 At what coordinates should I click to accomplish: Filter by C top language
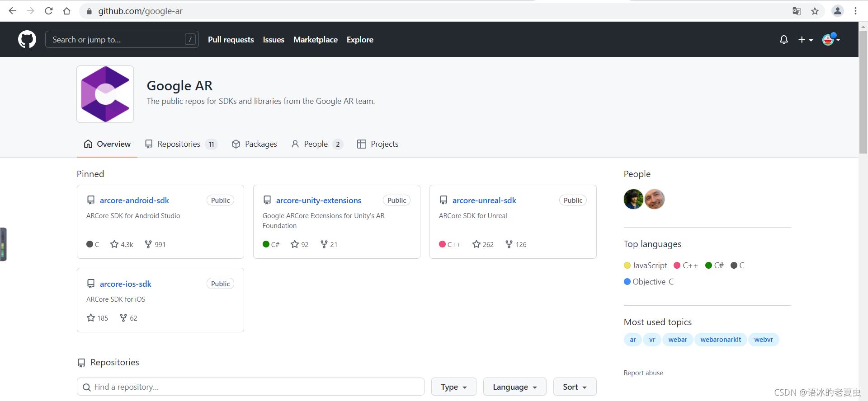tap(738, 266)
